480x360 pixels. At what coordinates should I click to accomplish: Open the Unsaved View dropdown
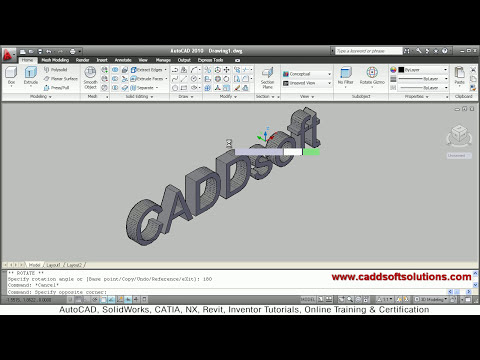click(x=307, y=83)
